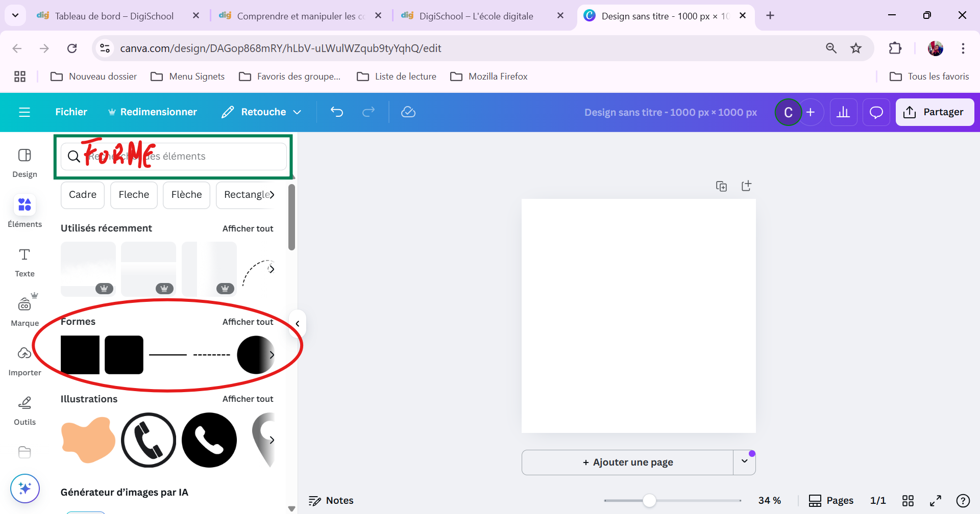Image resolution: width=980 pixels, height=514 pixels.
Task: Toggle the grid view thumbnails button
Action: (x=908, y=501)
